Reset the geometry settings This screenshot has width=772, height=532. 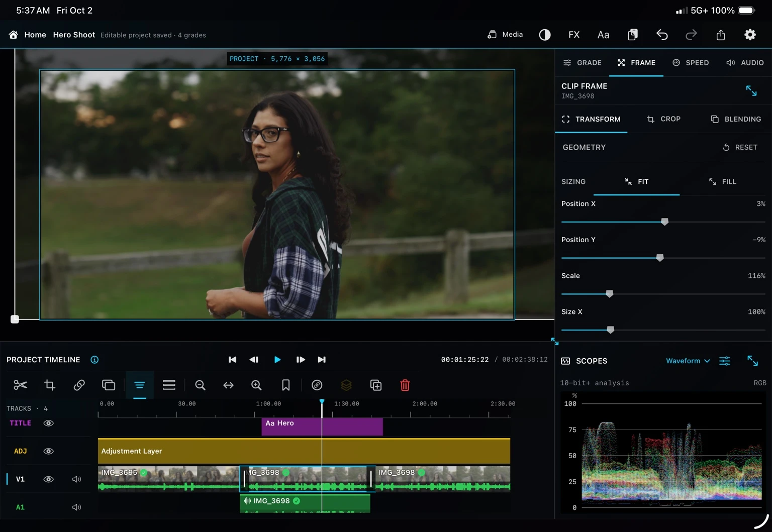click(x=740, y=147)
